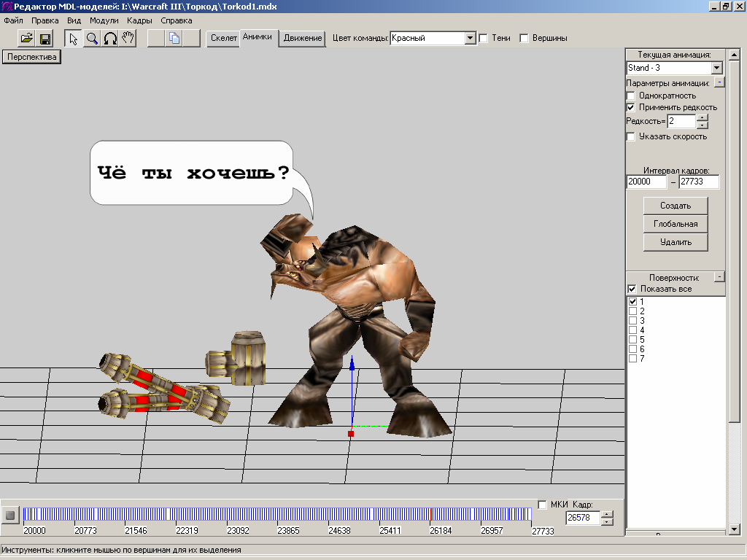Open the Модули menu
Screen dimensions: 747x560
point(104,20)
